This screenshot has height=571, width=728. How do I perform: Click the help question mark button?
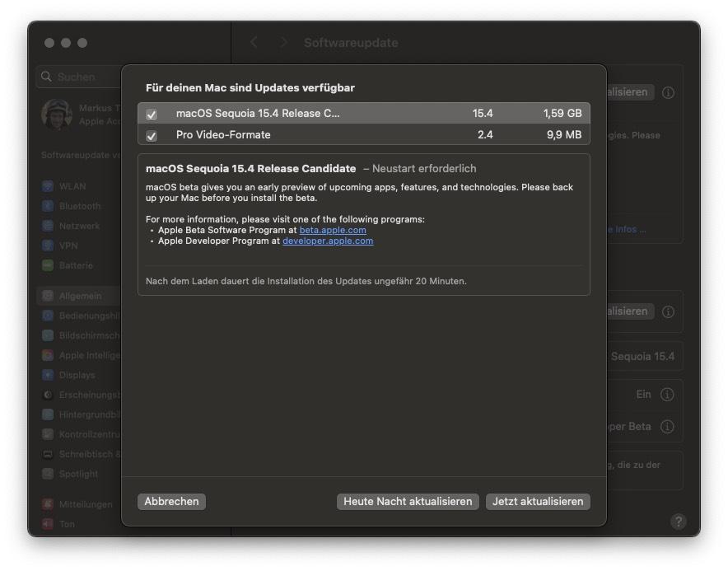679,522
